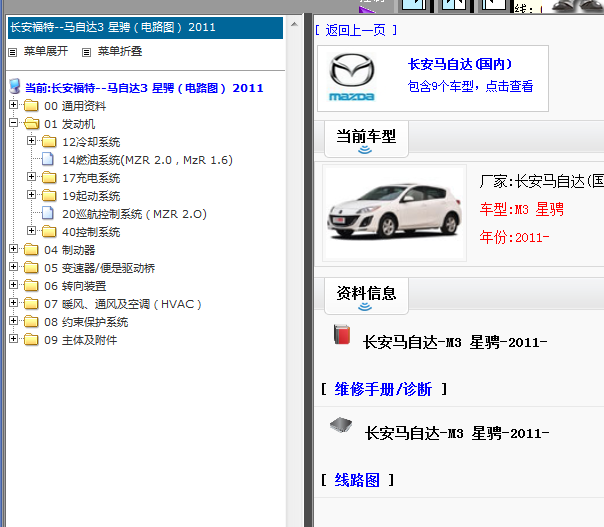Expand the 12冷却系统 node
The image size is (604, 527).
pos(32,141)
